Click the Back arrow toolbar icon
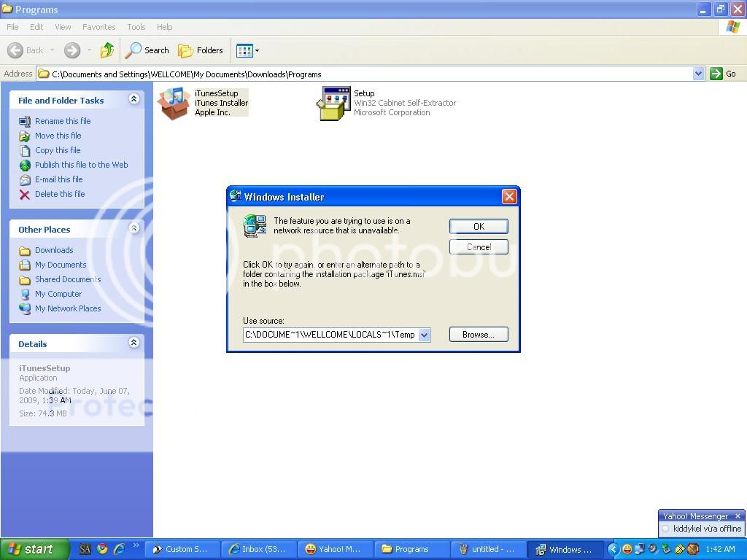 [15, 50]
